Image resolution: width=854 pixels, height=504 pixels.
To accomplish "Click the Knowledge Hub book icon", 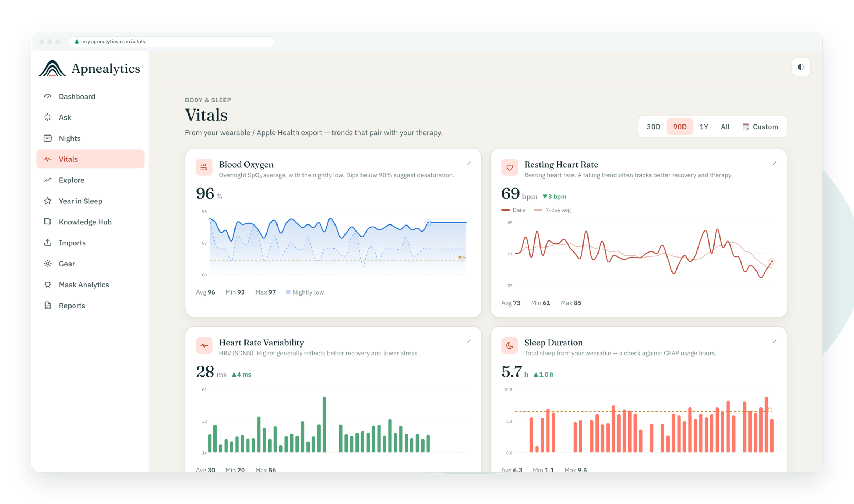I will [x=48, y=222].
